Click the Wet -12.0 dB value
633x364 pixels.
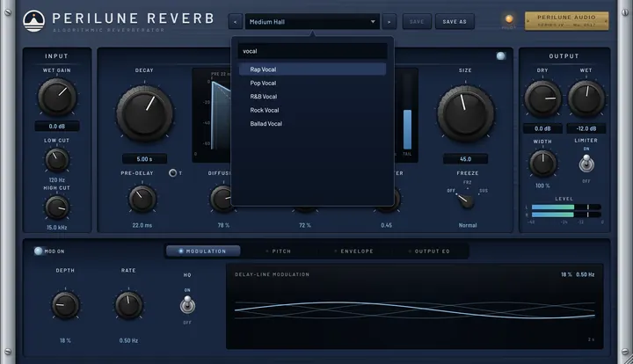[586, 128]
